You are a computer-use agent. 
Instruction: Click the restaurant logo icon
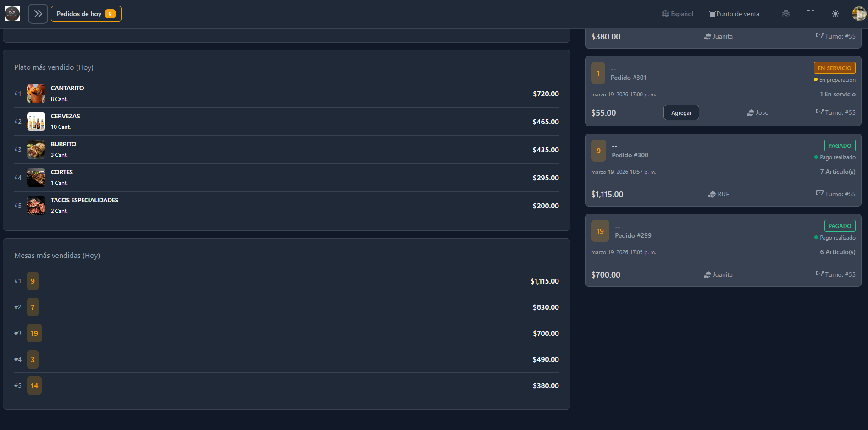[x=12, y=14]
